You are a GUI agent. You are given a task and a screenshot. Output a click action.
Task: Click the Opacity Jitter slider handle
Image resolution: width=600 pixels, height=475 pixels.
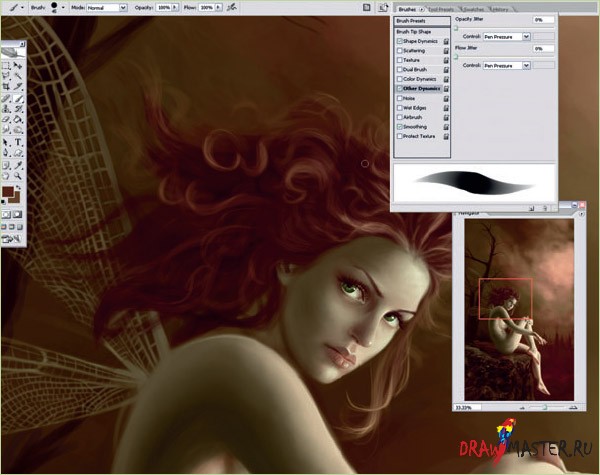456,28
